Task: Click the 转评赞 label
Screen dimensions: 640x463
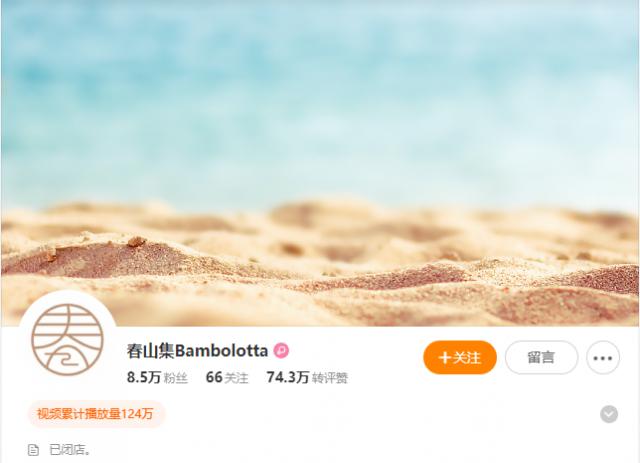Action: (330, 378)
